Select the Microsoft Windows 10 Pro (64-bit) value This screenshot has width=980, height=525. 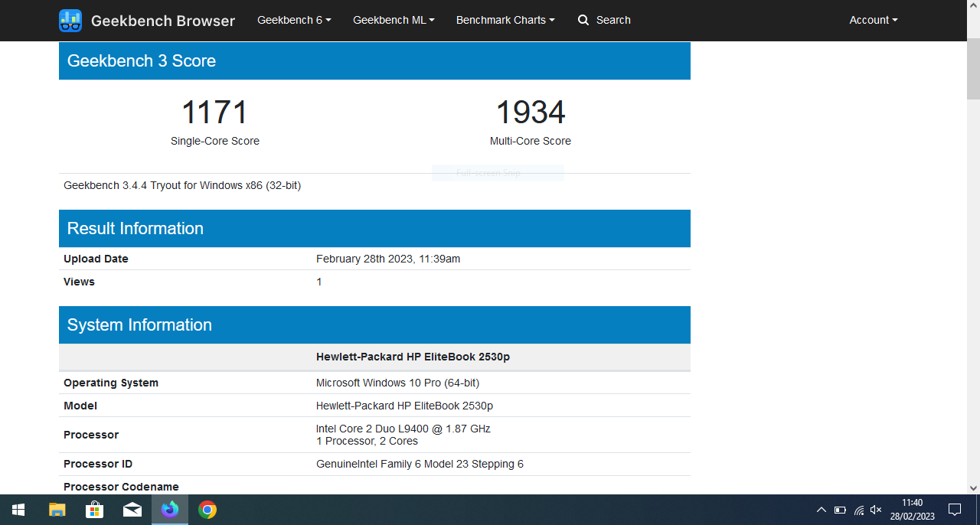(x=398, y=383)
